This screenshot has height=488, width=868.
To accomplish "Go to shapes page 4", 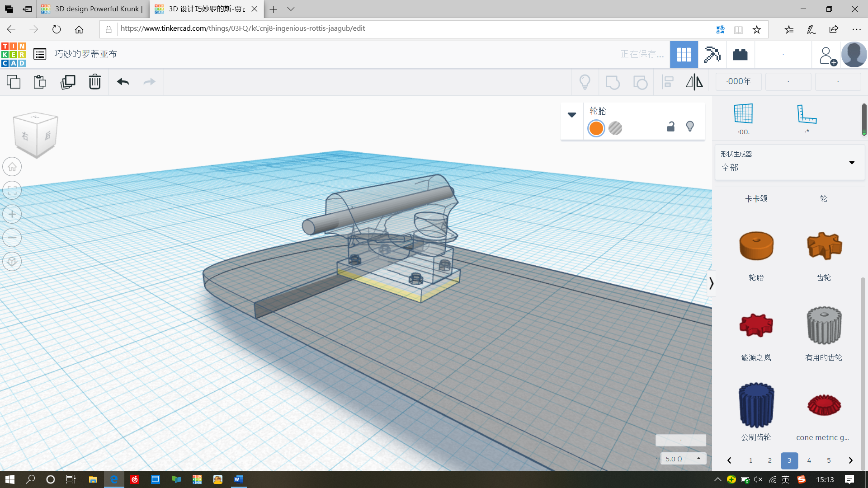I will point(809,460).
